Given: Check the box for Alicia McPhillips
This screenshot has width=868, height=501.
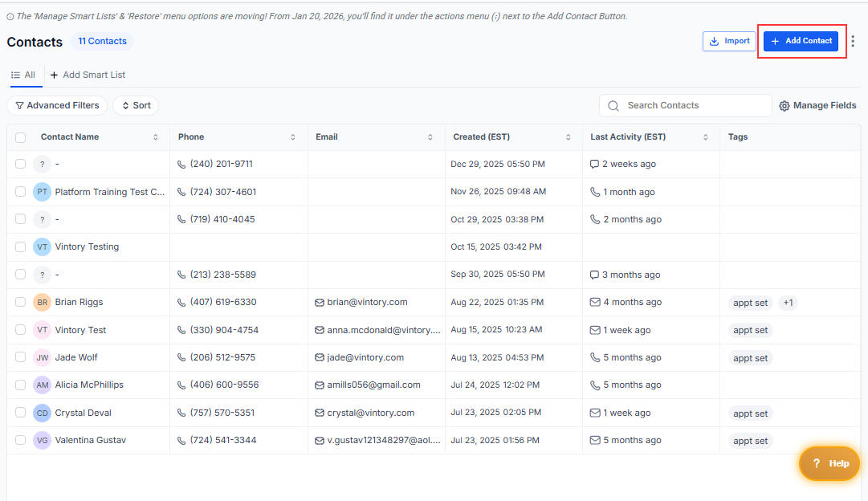Looking at the screenshot, I should (x=21, y=385).
